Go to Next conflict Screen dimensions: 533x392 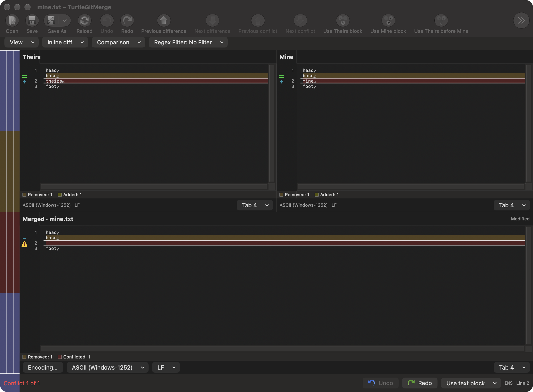(x=300, y=20)
